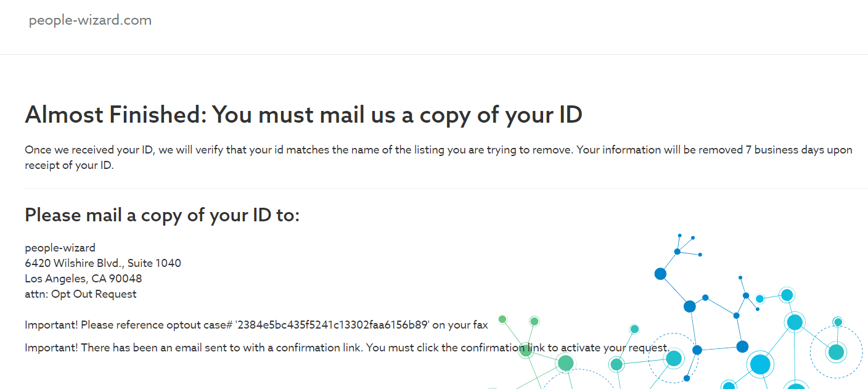This screenshot has height=389, width=868.
Task: Click the teal node inside the far-right dashed circle
Action: (x=837, y=352)
